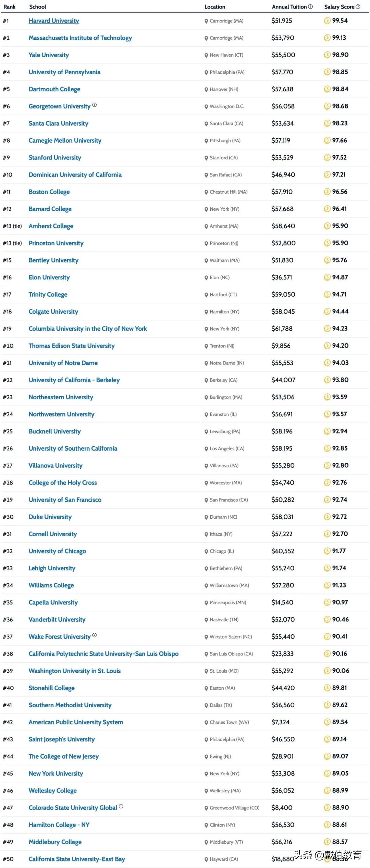Image resolution: width=370 pixels, height=868 pixels.
Task: Click info icon next to Wake Forest University
Action: (95, 635)
